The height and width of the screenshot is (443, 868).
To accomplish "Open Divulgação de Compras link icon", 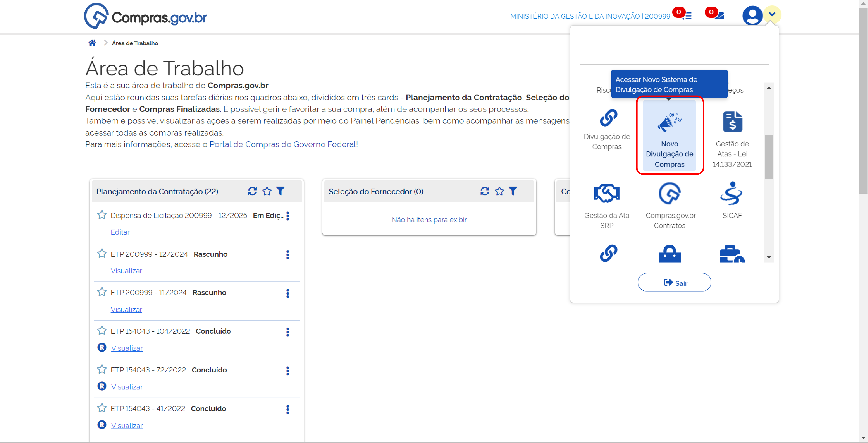I will tap(608, 118).
